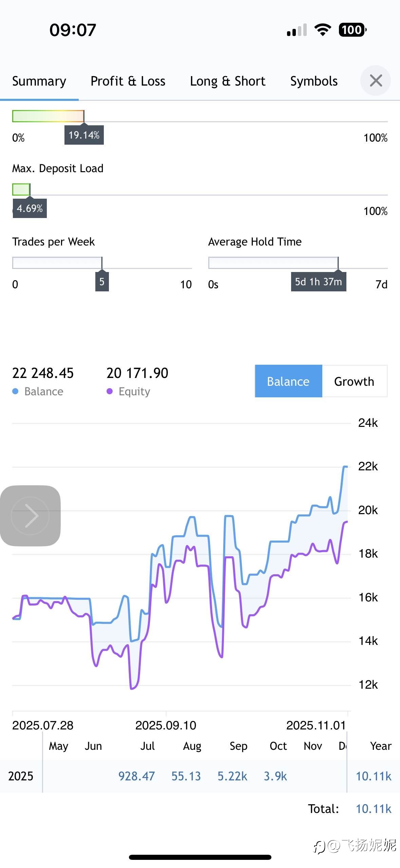400x868 pixels.
Task: Switch chart to Growth view
Action: 354,381
